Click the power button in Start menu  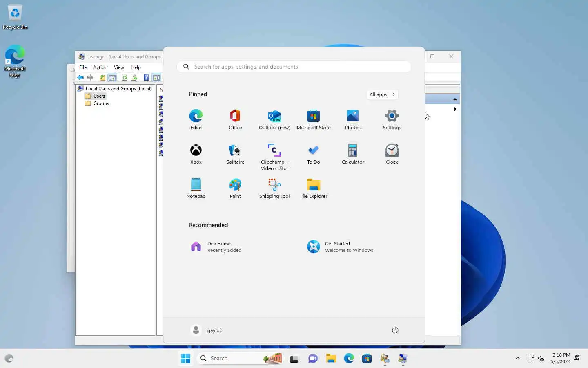(395, 330)
